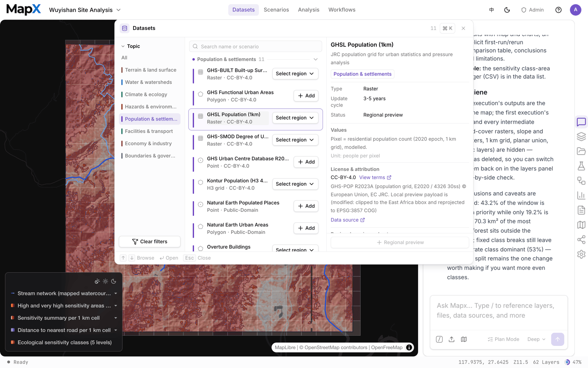Image resolution: width=588 pixels, height=368 pixels.
Task: Click the map reference icon in chat box
Action: 464,339
